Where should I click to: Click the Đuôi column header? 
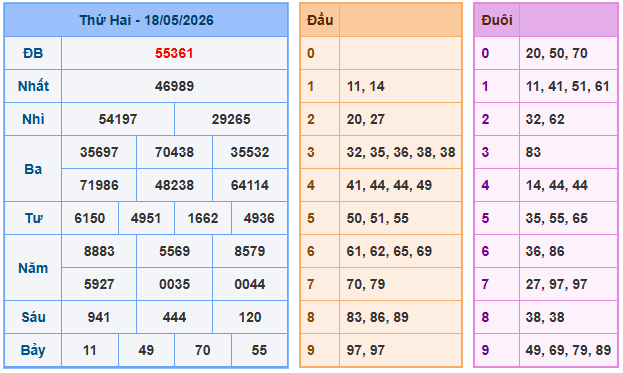point(497,20)
